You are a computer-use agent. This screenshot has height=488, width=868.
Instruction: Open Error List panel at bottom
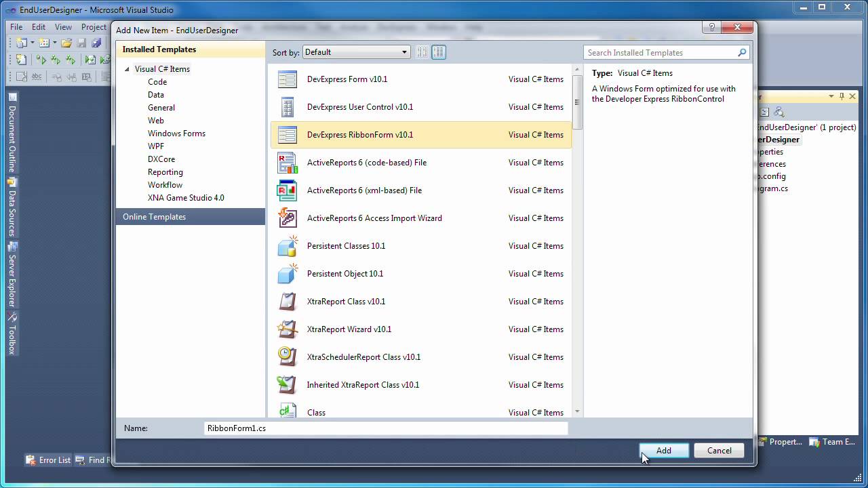(x=47, y=460)
